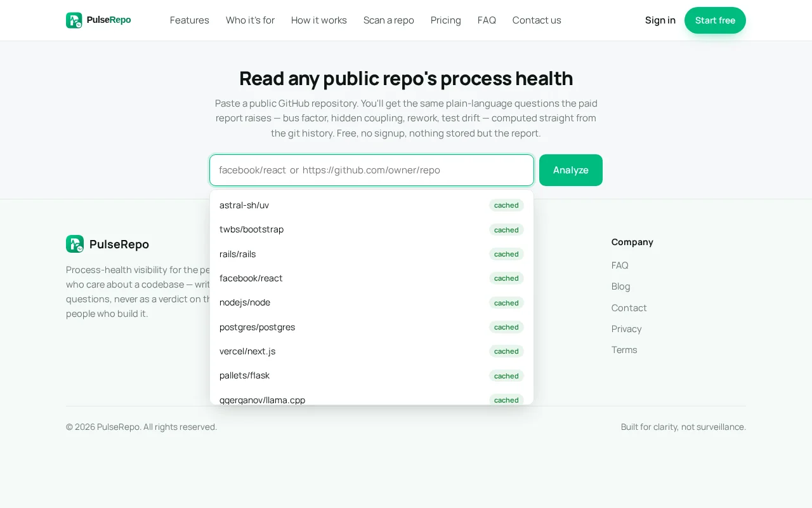Select rails/rails from suggestions
This screenshot has width=812, height=508.
[x=372, y=254]
